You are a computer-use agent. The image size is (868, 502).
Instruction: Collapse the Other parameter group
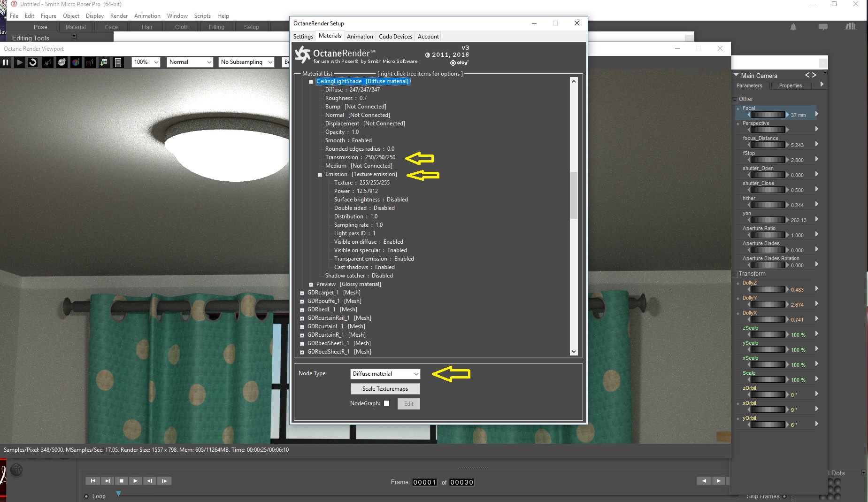(x=735, y=100)
